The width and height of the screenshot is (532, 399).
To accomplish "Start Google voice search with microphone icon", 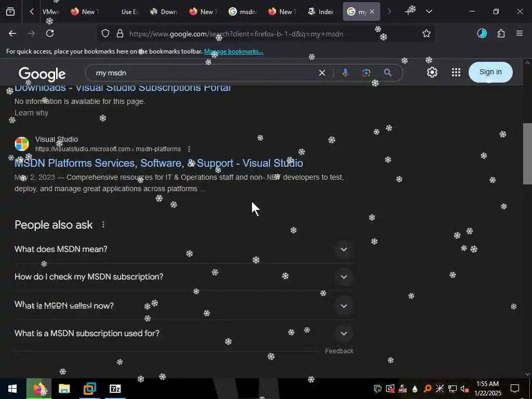I will point(345,73).
